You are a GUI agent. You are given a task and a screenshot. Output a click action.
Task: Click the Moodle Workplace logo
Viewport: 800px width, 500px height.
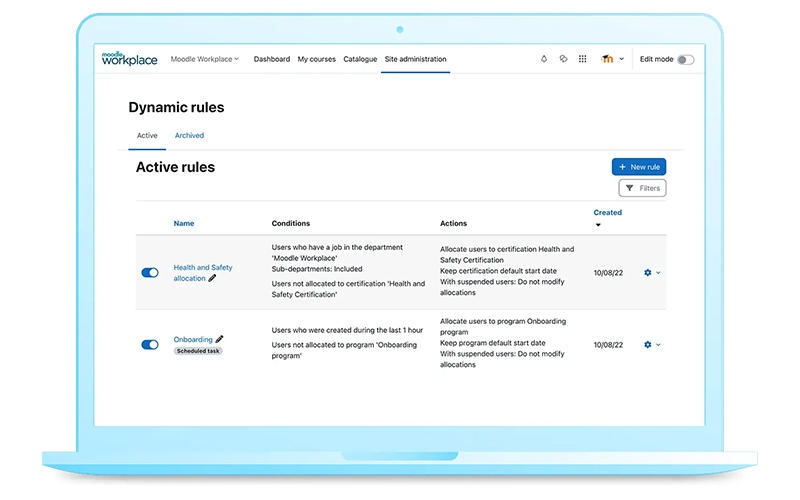(130, 59)
